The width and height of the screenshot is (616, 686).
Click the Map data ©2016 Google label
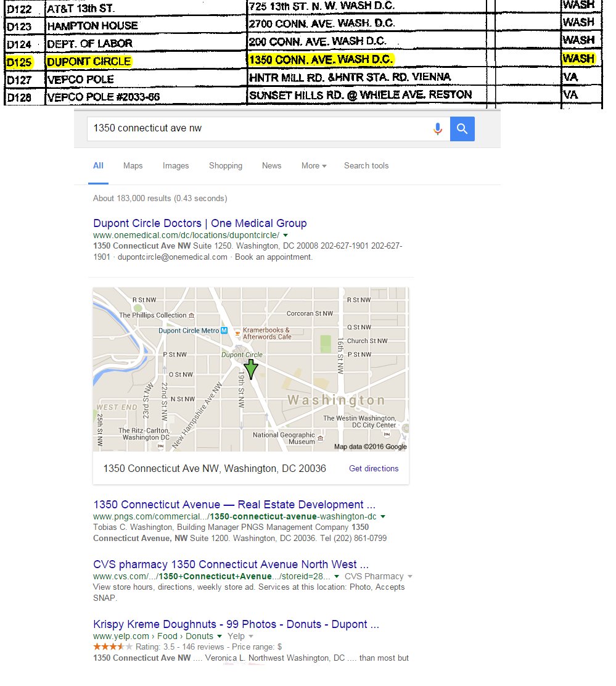tap(371, 447)
